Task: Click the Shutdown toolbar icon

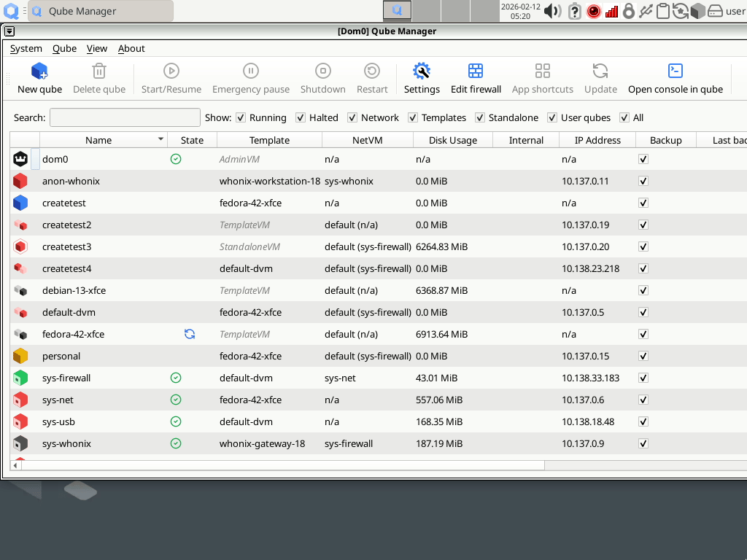Action: click(x=323, y=71)
